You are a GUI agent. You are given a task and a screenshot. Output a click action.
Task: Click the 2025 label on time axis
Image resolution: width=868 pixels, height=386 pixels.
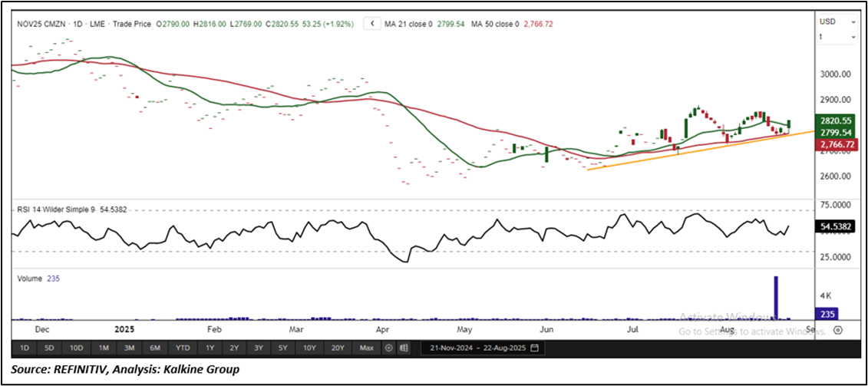coord(124,329)
